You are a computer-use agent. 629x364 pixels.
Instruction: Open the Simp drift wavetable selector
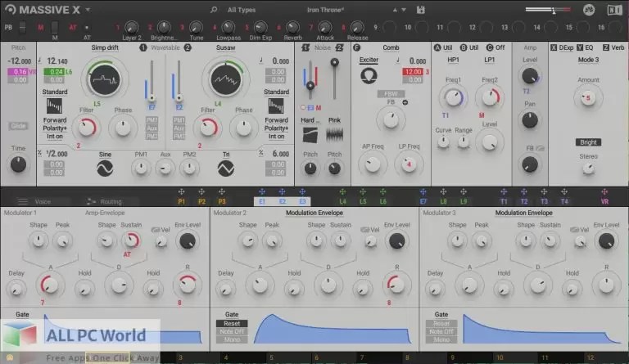105,47
